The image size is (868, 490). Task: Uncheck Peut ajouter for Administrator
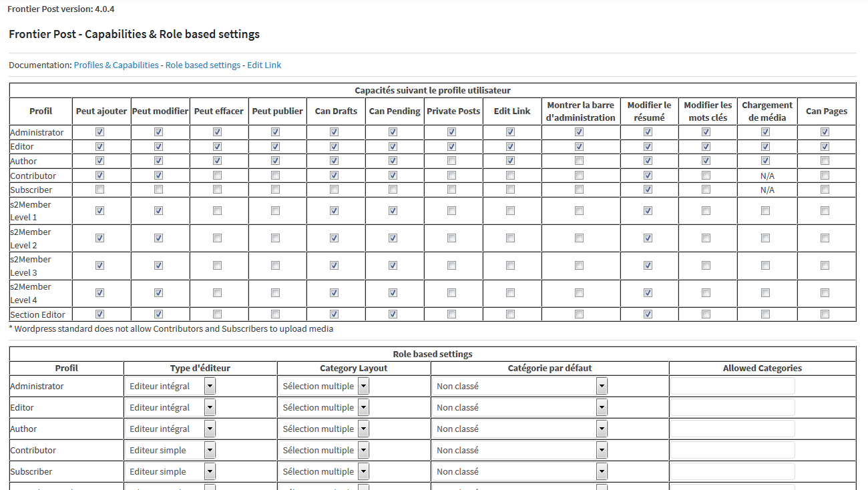100,132
